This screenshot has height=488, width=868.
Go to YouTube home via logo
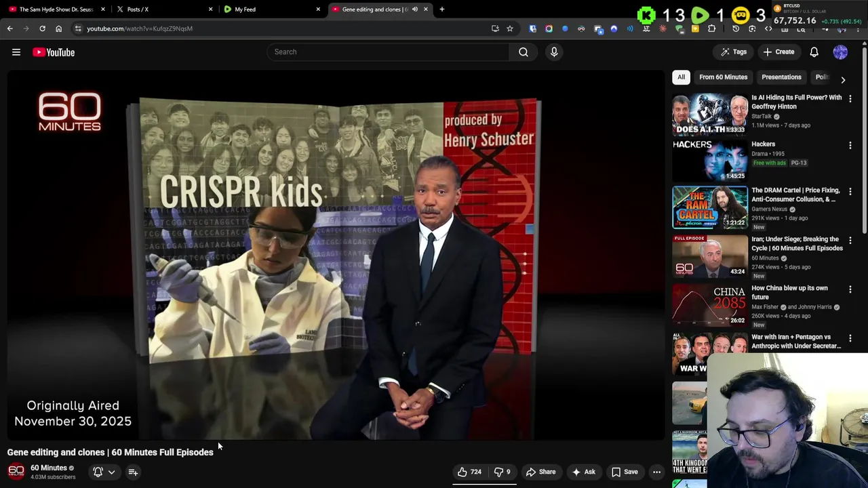[x=54, y=52]
